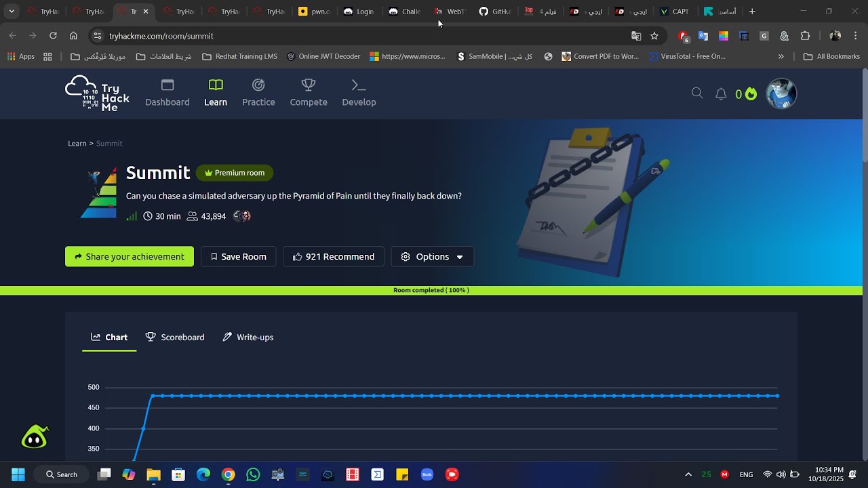Screen dimensions: 868x488
Task: Click the Learn breadcrumb link
Action: (x=77, y=144)
